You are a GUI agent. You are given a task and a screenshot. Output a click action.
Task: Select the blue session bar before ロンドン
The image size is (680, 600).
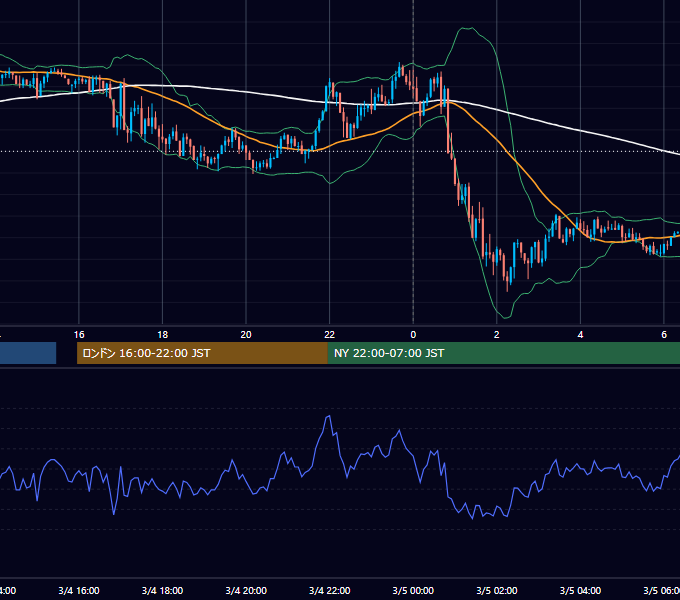[x=28, y=353]
